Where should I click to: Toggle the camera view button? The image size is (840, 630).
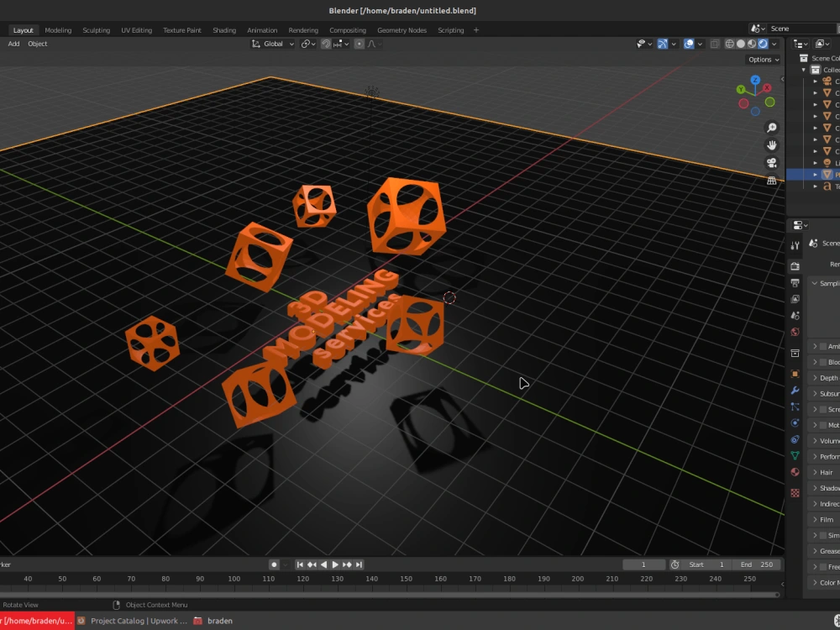click(x=771, y=163)
